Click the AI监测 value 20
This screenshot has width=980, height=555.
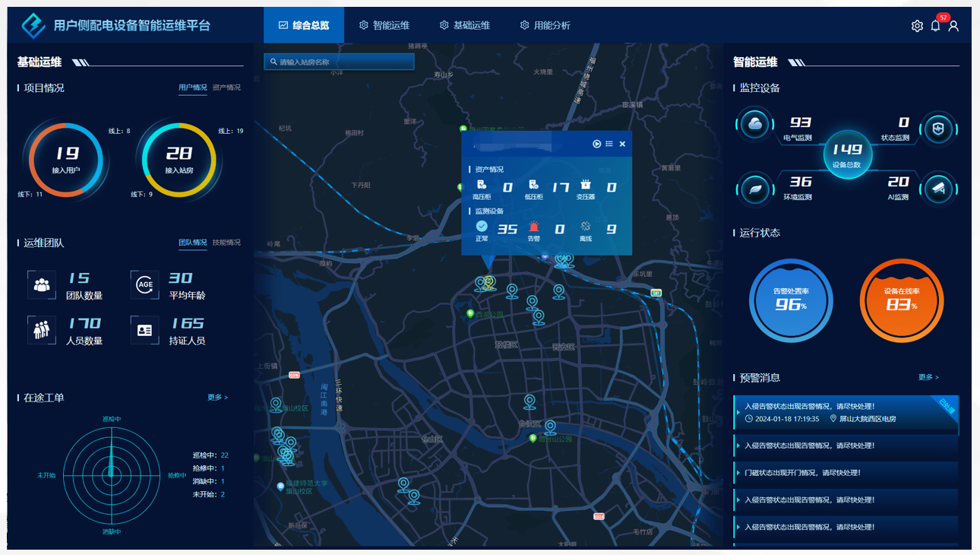[898, 182]
